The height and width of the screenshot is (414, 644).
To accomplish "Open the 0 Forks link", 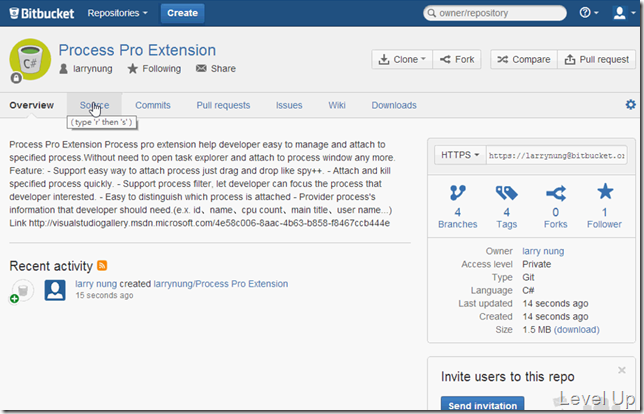I will (x=556, y=218).
